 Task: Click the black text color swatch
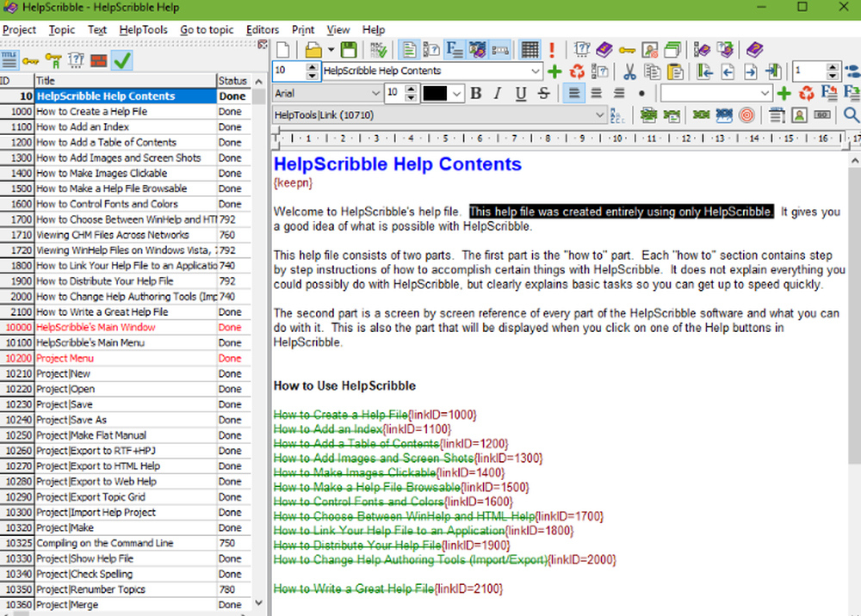pyautogui.click(x=435, y=94)
